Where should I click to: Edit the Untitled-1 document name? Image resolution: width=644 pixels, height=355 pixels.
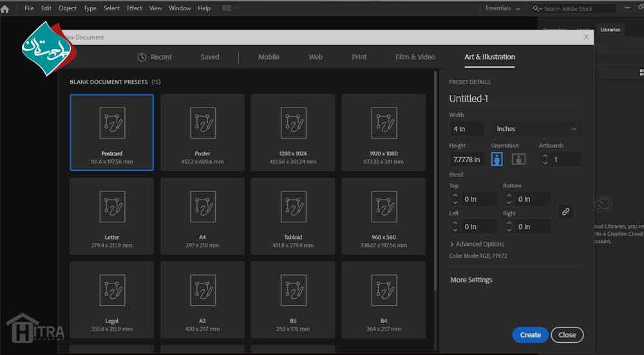pyautogui.click(x=469, y=99)
